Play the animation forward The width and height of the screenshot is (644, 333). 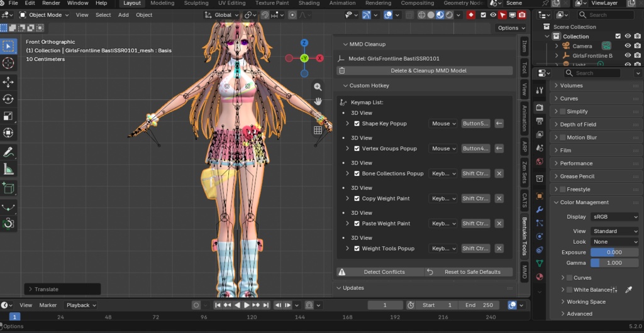(247, 305)
